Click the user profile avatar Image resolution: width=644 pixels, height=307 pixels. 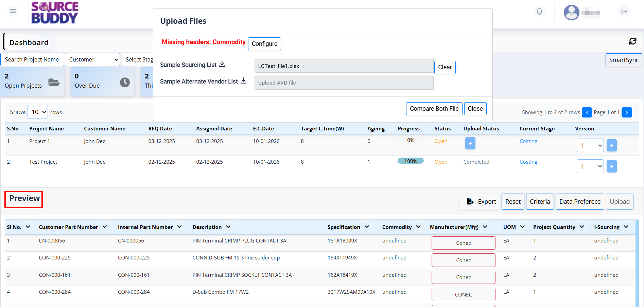[x=571, y=13]
